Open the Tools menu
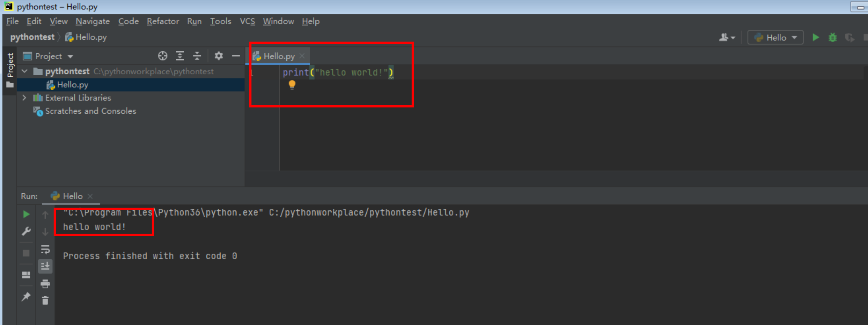 tap(220, 22)
